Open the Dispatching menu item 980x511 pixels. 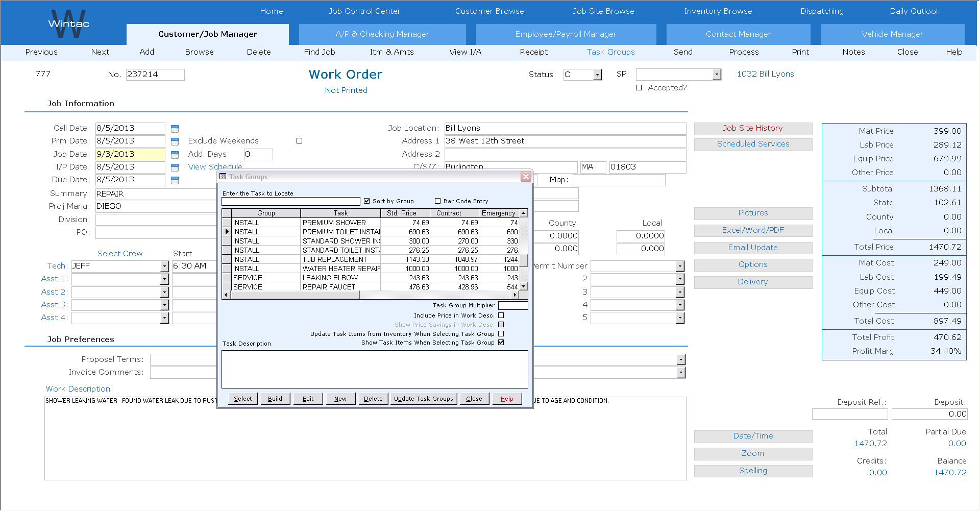tap(822, 11)
